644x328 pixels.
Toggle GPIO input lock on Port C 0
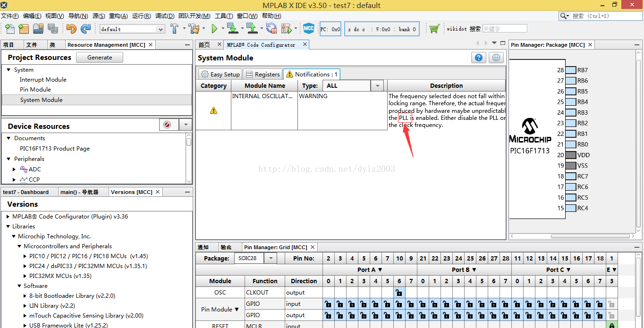[517, 304]
